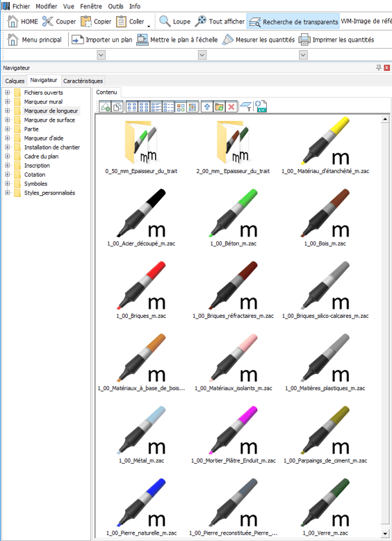Open the Info menu

pos(135,6)
